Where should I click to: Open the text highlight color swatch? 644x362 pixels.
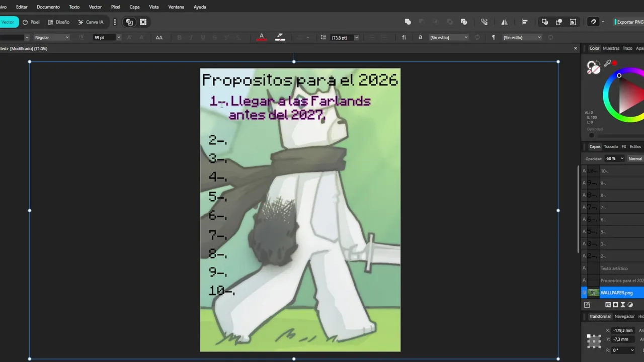click(x=280, y=37)
